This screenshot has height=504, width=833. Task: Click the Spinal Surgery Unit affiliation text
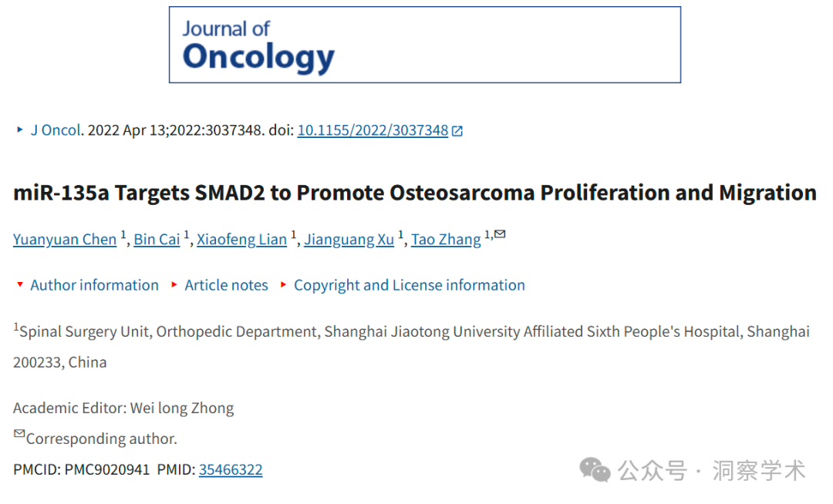(411, 347)
